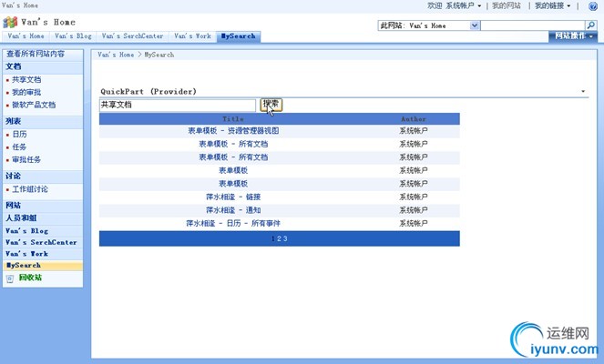Viewport: 604px width, 364px height.
Task: Click the 搜索 search button
Action: pos(271,105)
